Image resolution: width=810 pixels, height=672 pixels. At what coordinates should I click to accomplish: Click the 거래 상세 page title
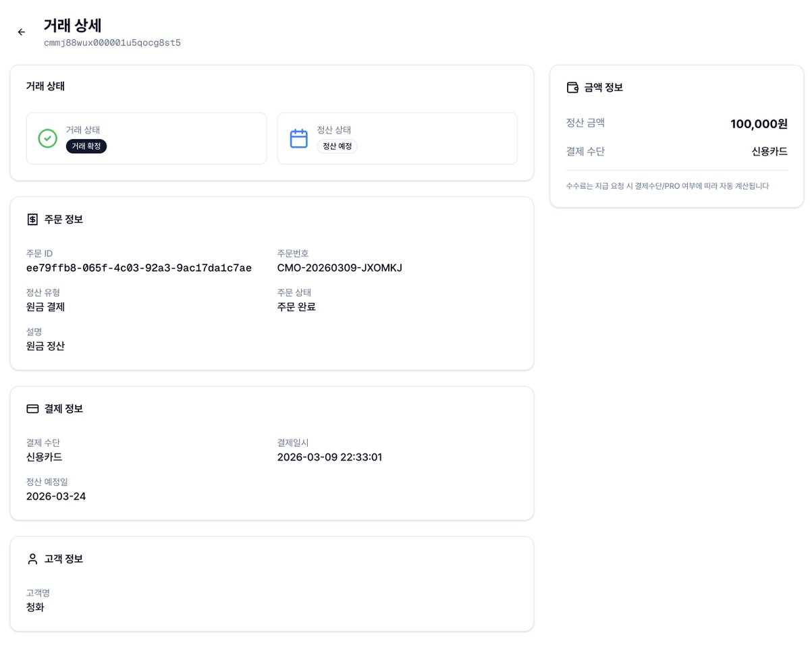(72, 26)
